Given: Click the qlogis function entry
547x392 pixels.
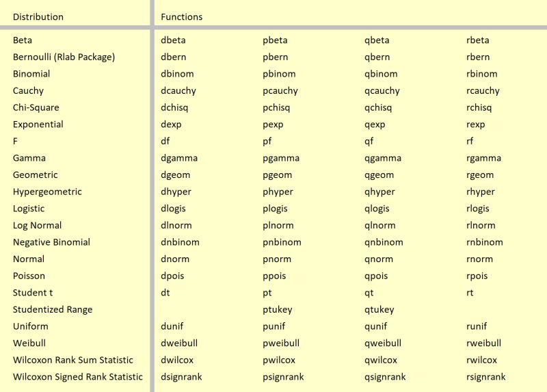Looking at the screenshot, I should click(377, 209).
